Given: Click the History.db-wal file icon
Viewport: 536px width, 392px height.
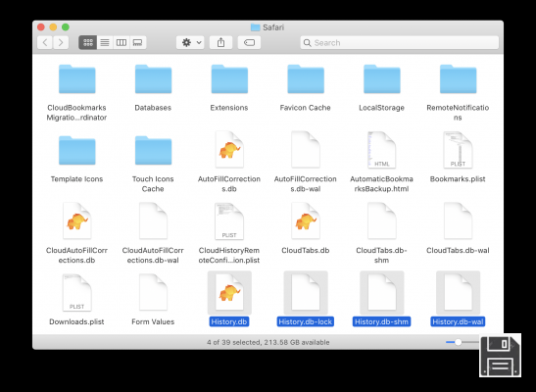Looking at the screenshot, I should point(458,293).
